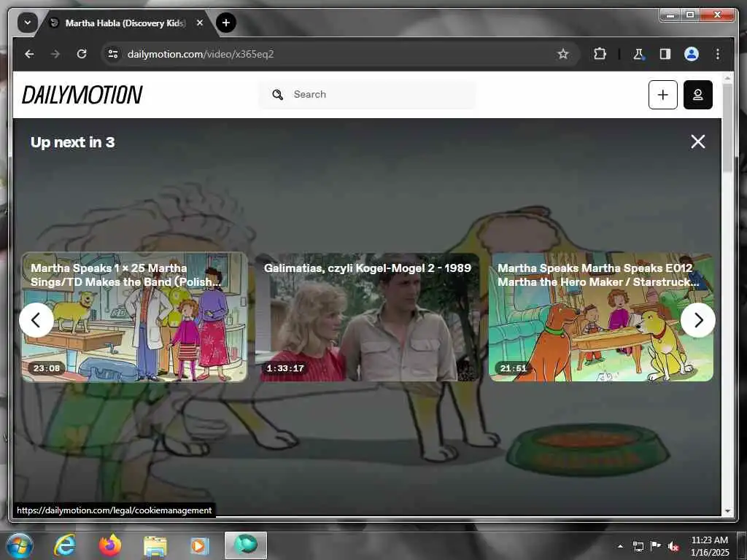Click the search magnifier icon
Viewport: 747px width, 560px height.
278,94
